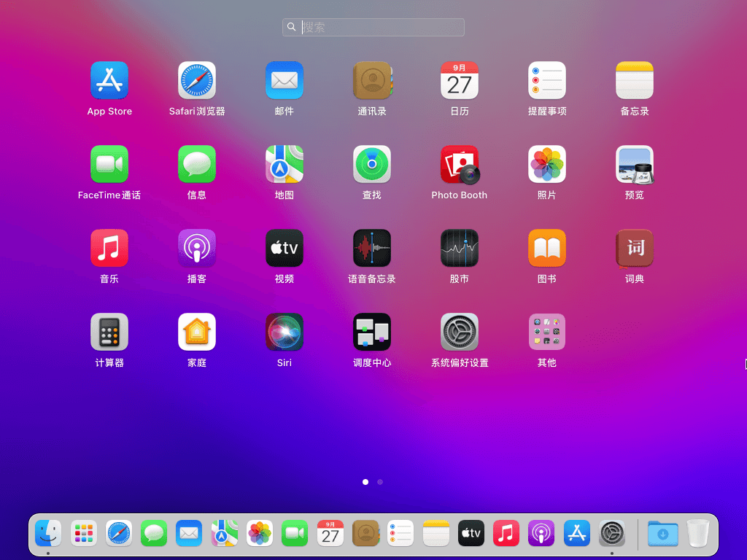Launch 视频 (Apple TV) in Launchpad grid
This screenshot has height=560, width=747.
(x=285, y=248)
